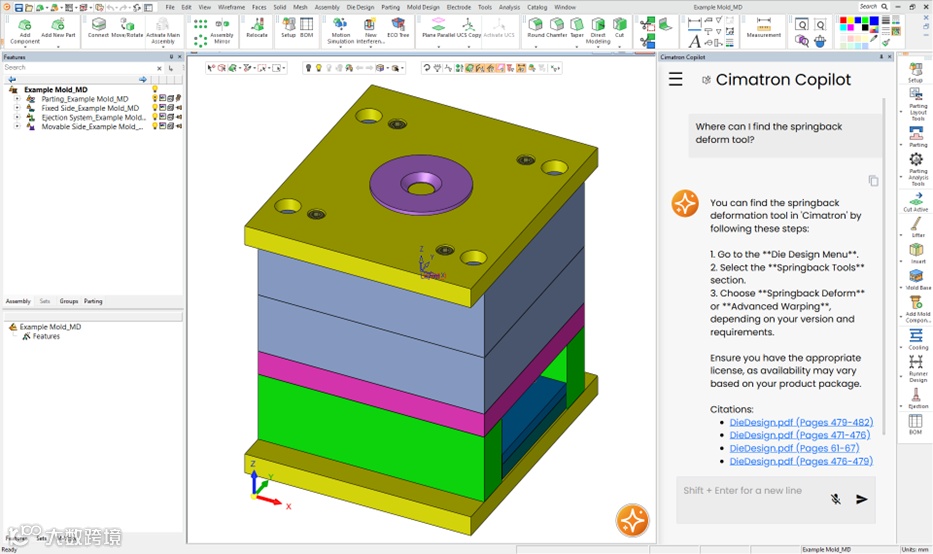Image resolution: width=933 pixels, height=554 pixels.
Task: Open citation DieDesign.pdf Pages 471-476
Action: (x=800, y=435)
